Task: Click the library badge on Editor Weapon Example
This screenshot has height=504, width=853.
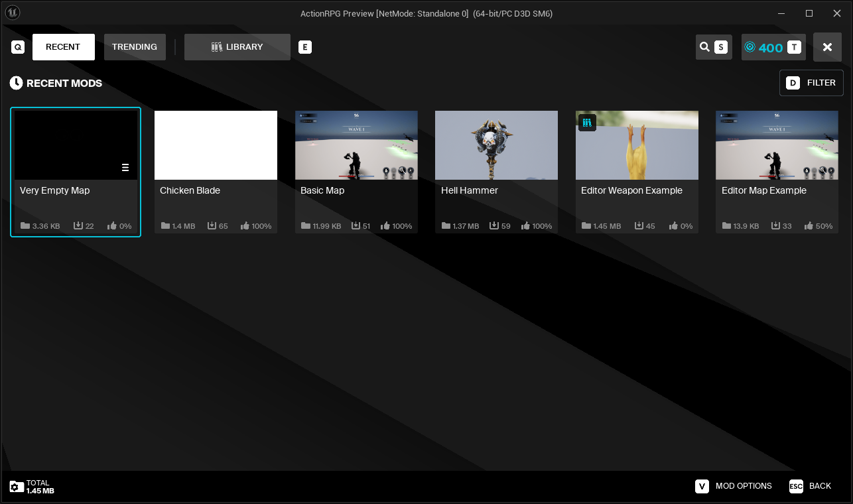Action: point(587,123)
